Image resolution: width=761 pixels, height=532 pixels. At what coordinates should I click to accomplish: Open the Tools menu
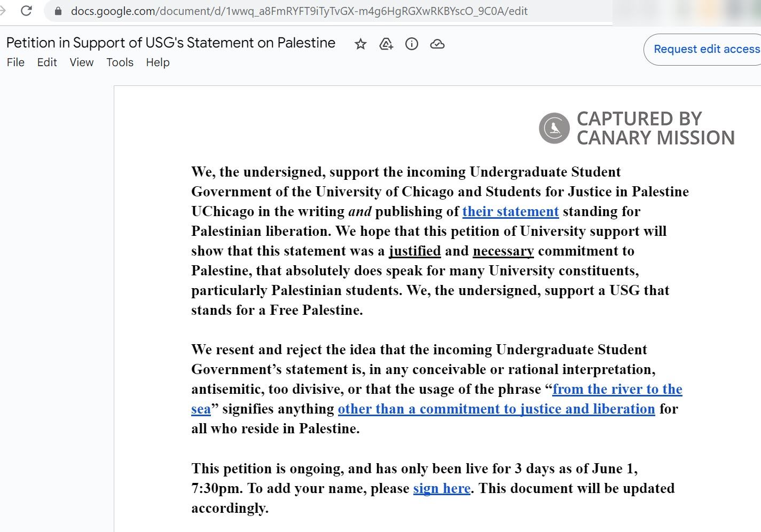pyautogui.click(x=120, y=62)
